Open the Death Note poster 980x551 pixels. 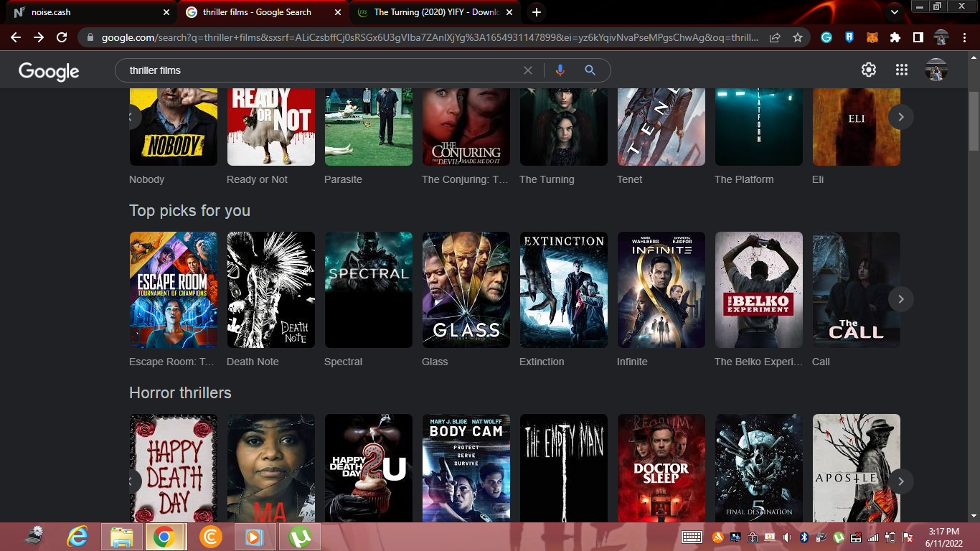pos(271,290)
